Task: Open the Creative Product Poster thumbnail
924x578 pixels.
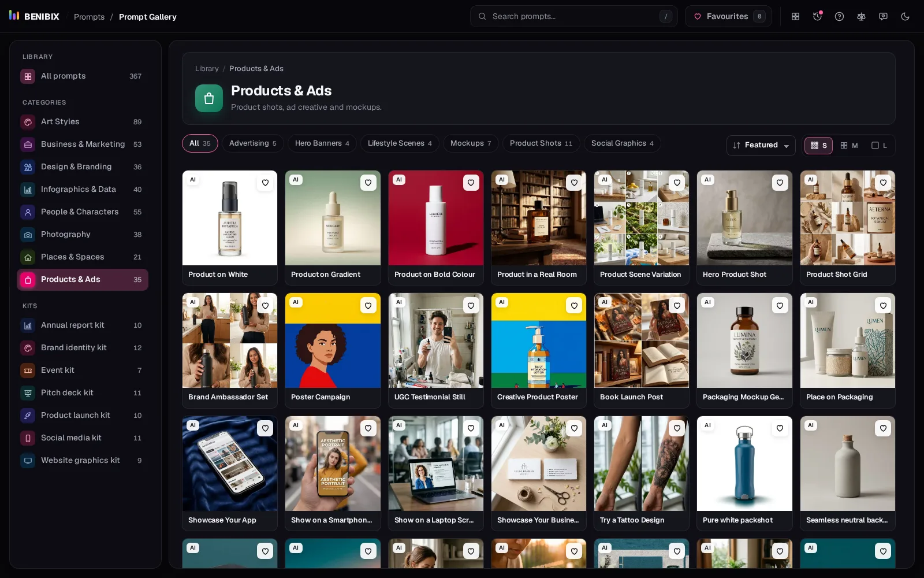Action: [x=539, y=340]
